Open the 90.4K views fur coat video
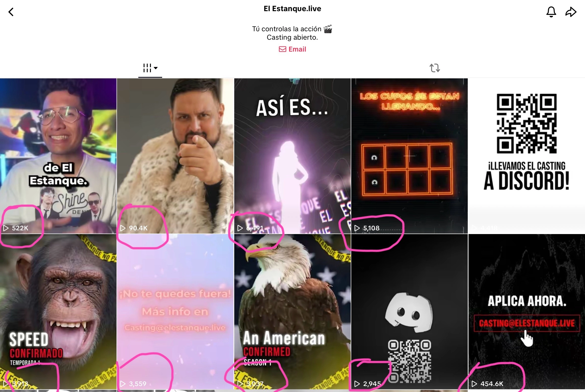The height and width of the screenshot is (392, 585). (175, 156)
